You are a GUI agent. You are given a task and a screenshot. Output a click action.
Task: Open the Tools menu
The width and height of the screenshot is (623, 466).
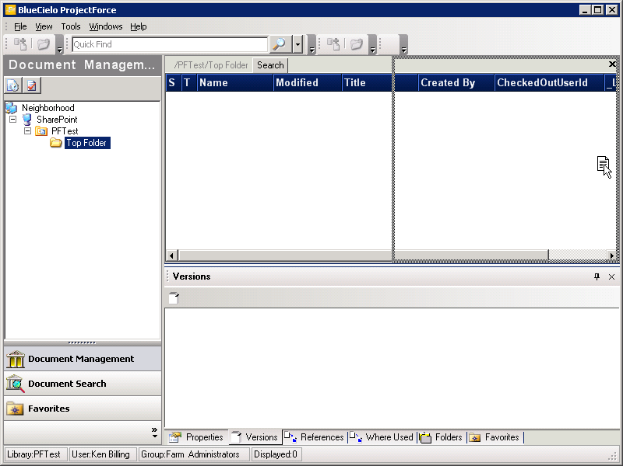click(71, 27)
